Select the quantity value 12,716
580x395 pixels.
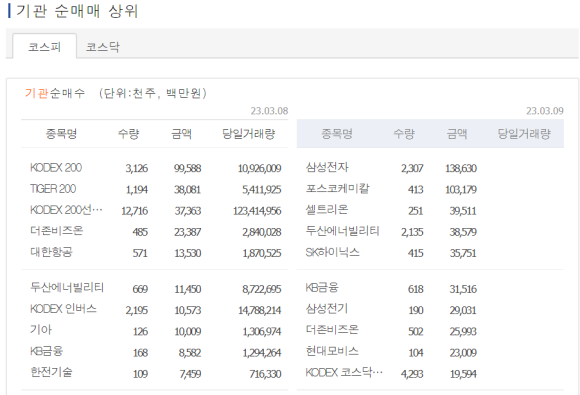(135, 211)
